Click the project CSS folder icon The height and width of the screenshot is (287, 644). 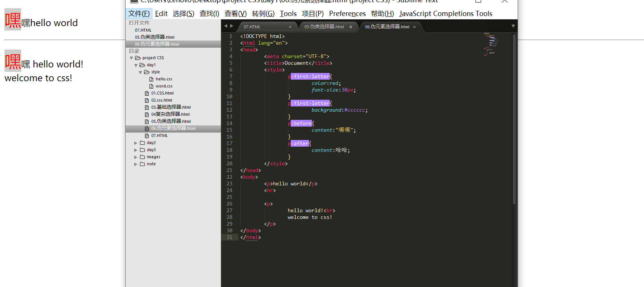[x=138, y=58]
